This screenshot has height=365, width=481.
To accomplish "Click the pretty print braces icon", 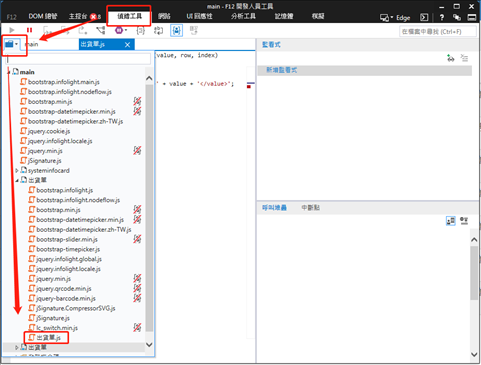I will click(141, 31).
